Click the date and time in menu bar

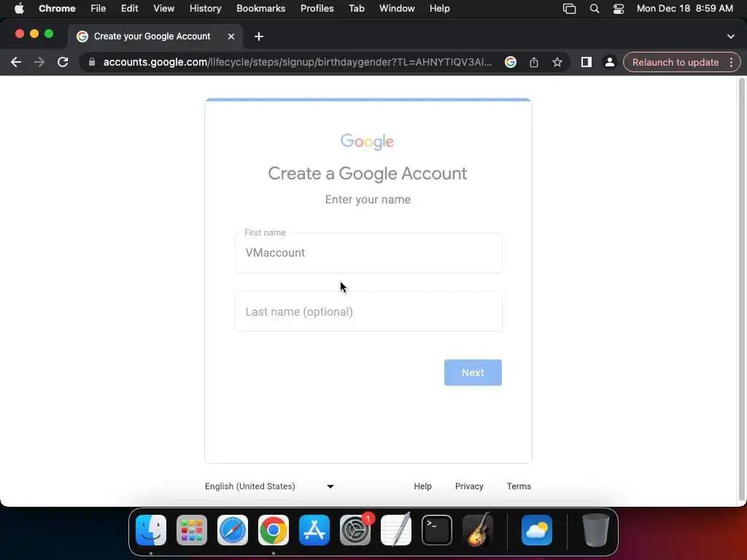(684, 9)
